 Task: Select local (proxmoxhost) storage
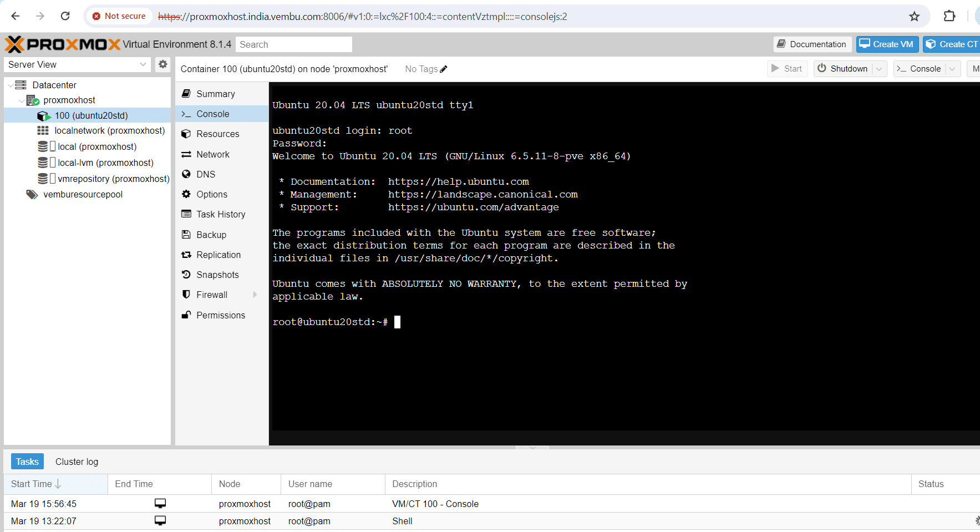coord(97,146)
